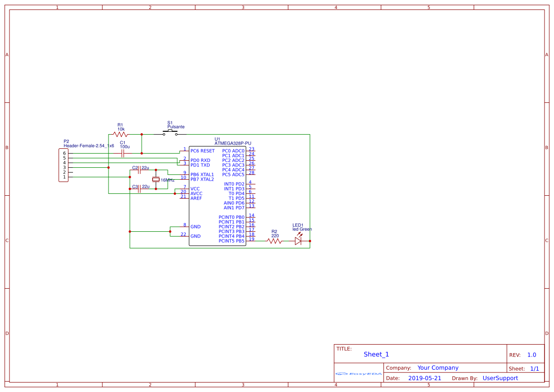
Task: Click the AREF pin 21 label
Action: click(x=195, y=198)
